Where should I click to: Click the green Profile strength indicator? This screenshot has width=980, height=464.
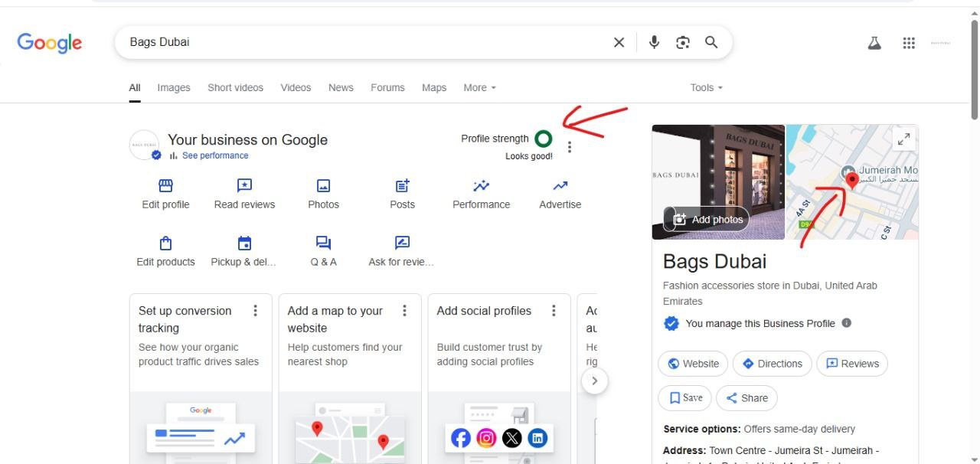coord(543,139)
